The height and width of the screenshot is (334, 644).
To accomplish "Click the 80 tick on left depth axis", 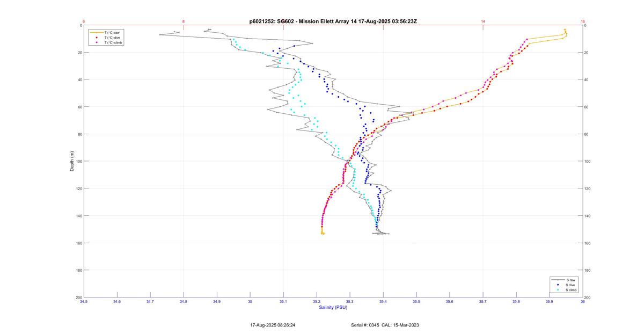I will 80,134.
